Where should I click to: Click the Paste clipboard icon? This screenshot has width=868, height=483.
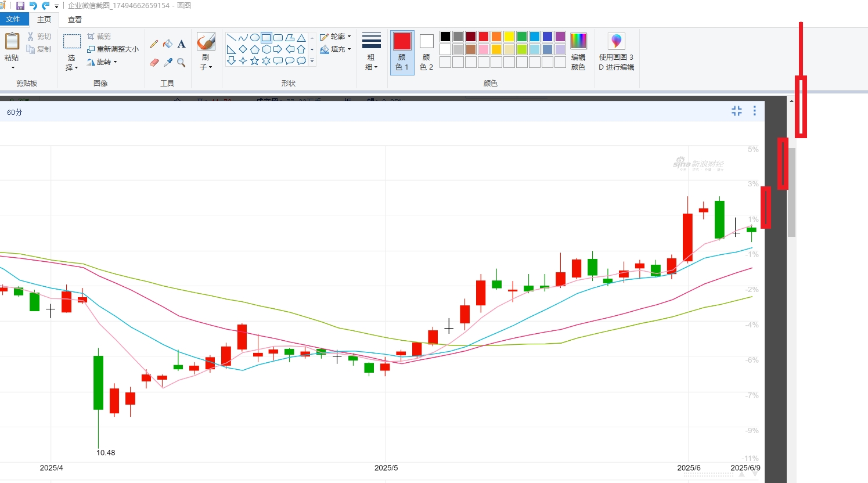(12, 42)
